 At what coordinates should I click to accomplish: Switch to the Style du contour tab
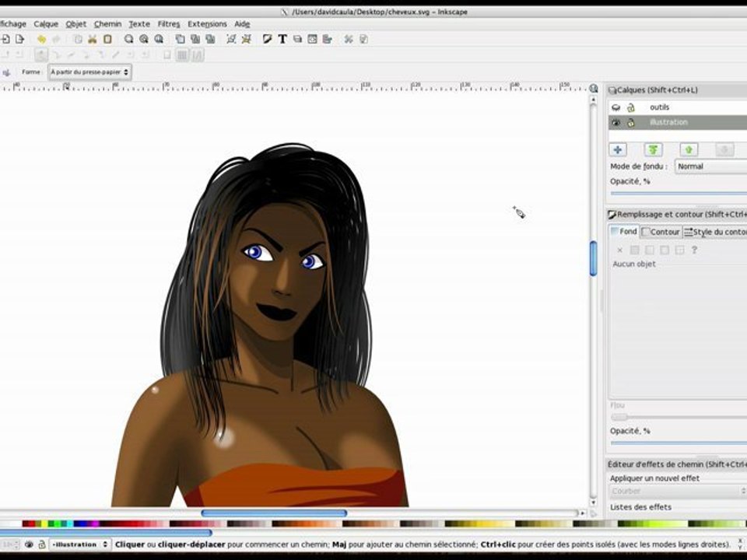point(714,232)
